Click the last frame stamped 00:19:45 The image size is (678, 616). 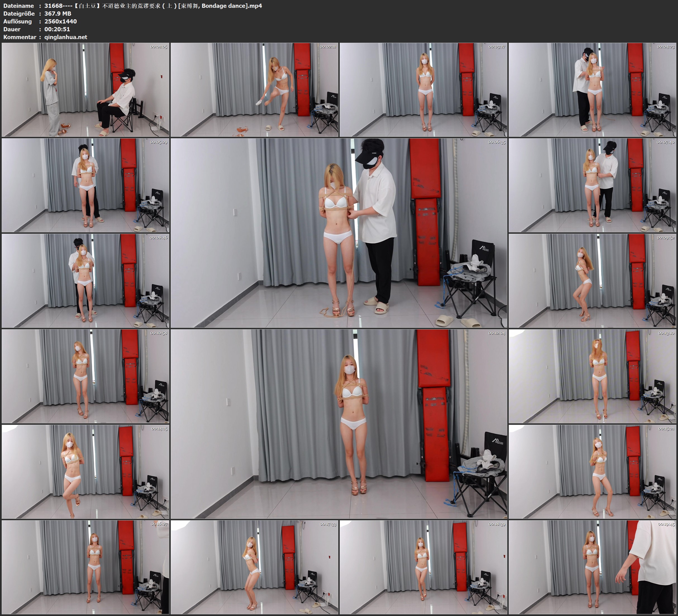point(593,567)
